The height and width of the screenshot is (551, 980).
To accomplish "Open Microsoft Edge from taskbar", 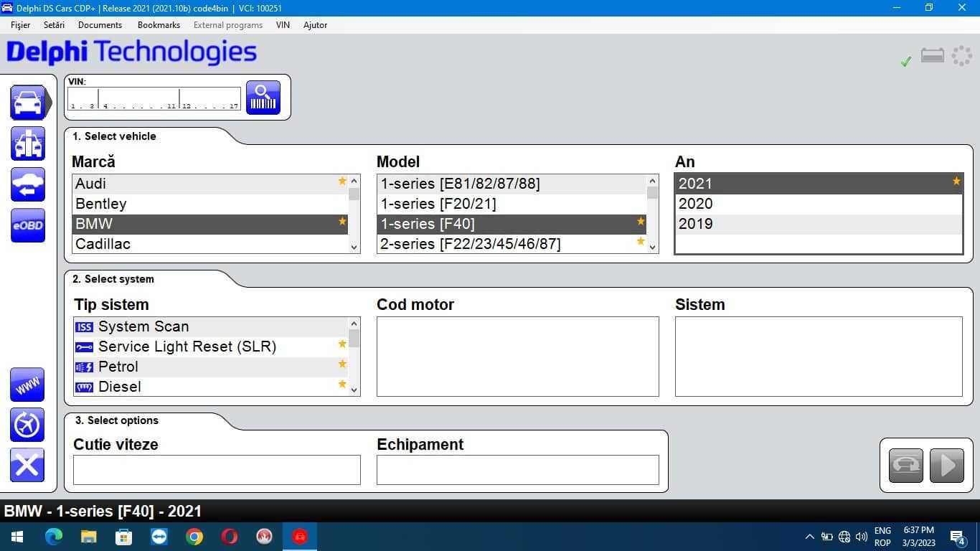I will pyautogui.click(x=54, y=537).
